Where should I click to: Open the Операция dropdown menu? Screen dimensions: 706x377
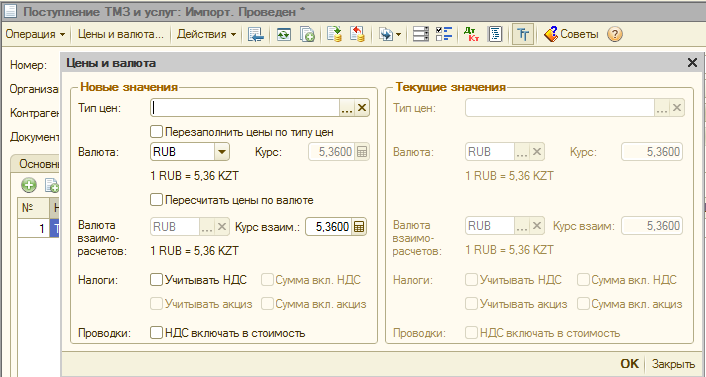click(36, 34)
